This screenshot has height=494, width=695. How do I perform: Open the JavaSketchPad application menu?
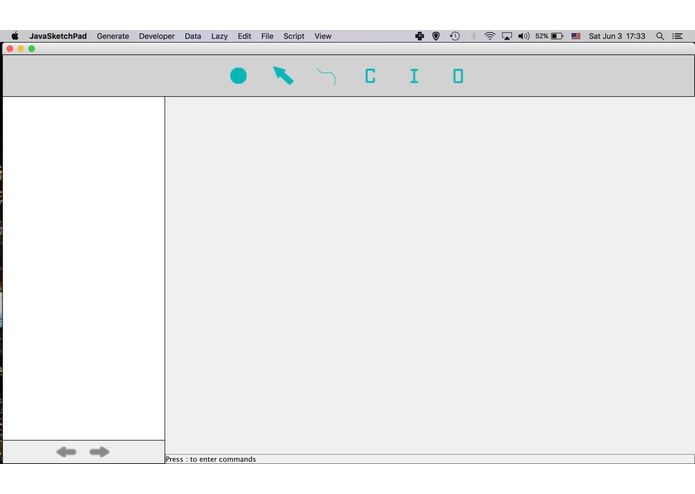(58, 36)
